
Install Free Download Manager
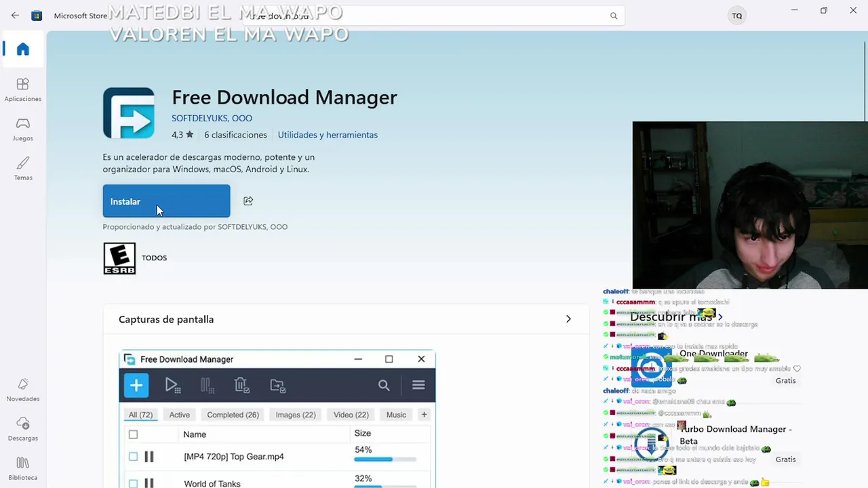pyautogui.click(x=166, y=201)
